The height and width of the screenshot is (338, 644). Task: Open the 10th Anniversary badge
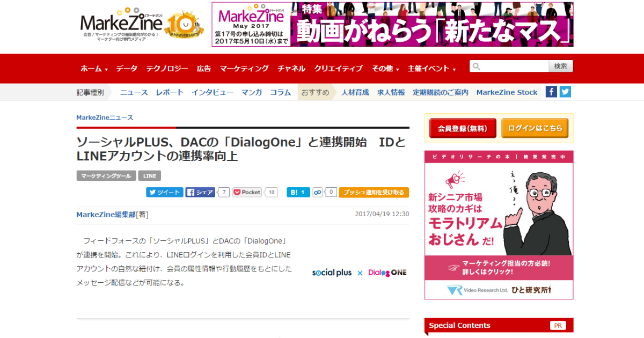tap(183, 25)
